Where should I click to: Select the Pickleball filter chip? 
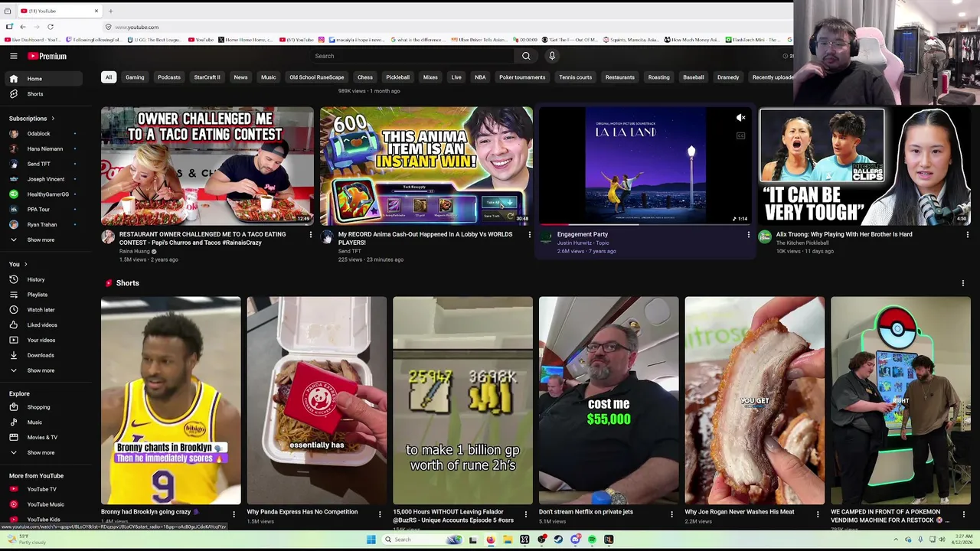(397, 77)
